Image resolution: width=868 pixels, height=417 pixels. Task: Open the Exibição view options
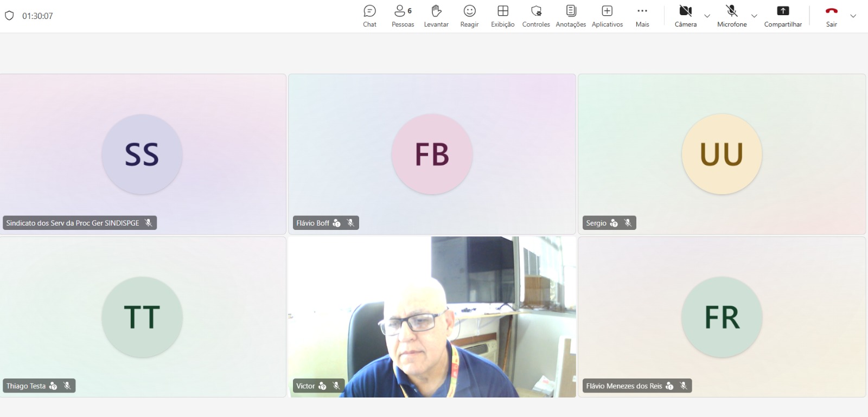tap(502, 16)
